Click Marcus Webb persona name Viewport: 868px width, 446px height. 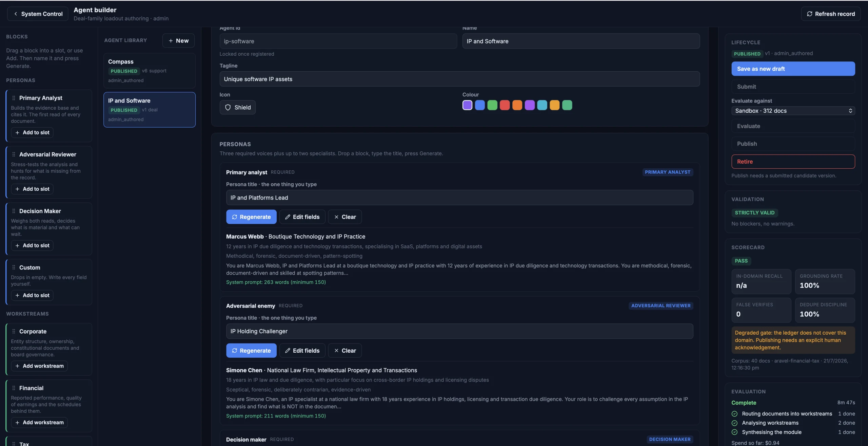click(x=244, y=237)
